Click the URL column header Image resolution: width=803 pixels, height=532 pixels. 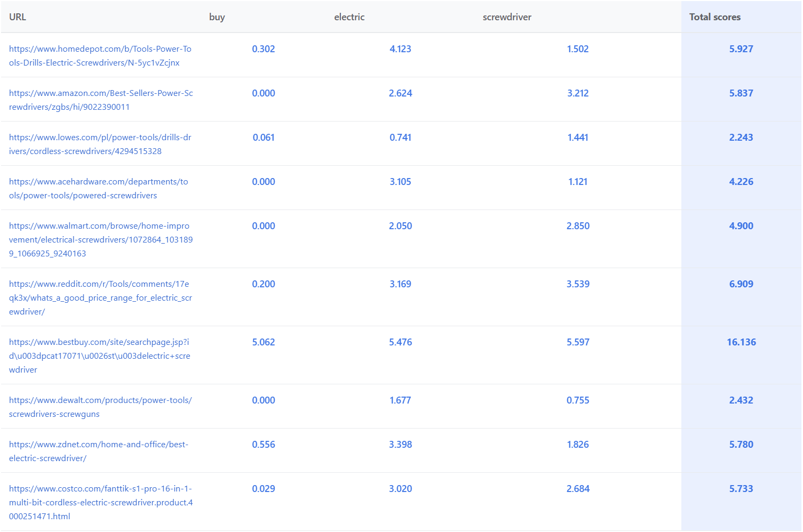point(18,17)
